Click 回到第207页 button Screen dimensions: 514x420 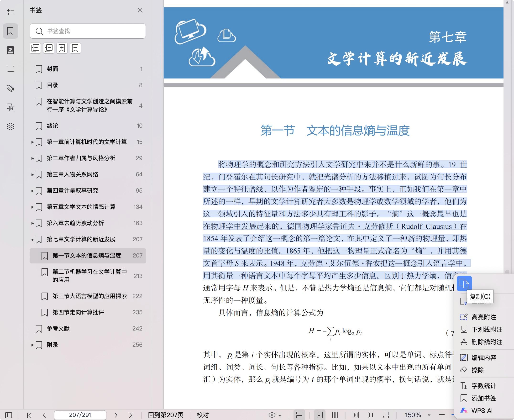(166, 415)
